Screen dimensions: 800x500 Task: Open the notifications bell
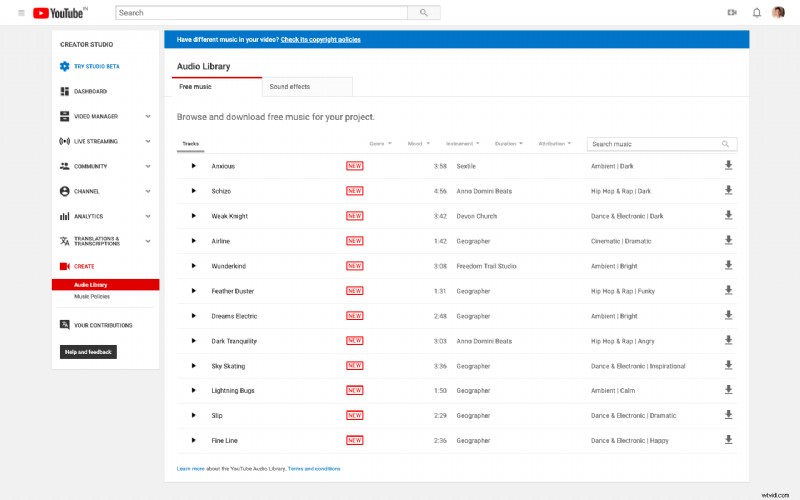756,13
